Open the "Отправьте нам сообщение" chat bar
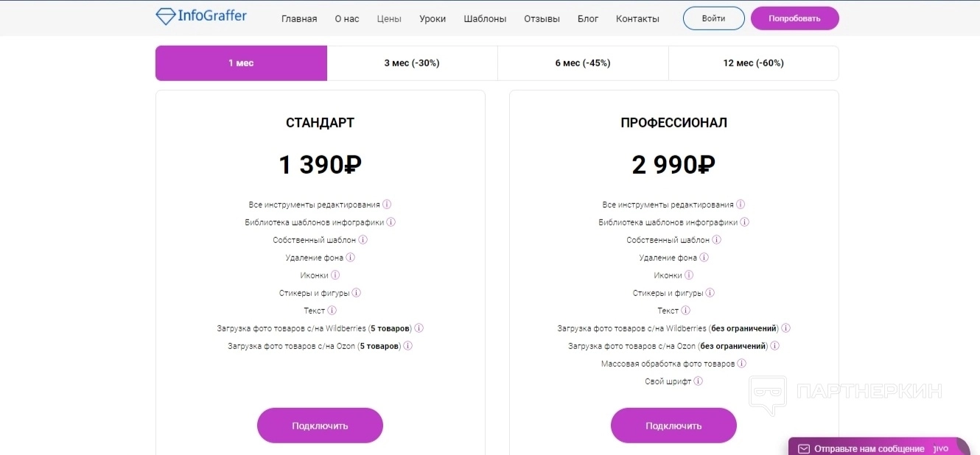Viewport: 980px width, 455px height. pos(869,448)
